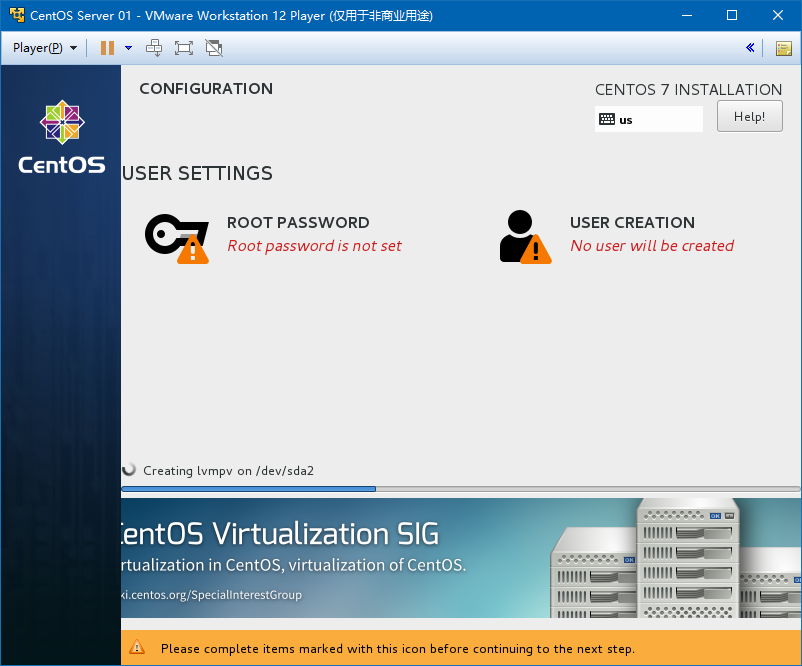Click the keyboard layout icon next to us
This screenshot has height=666, width=802.
pos(609,119)
